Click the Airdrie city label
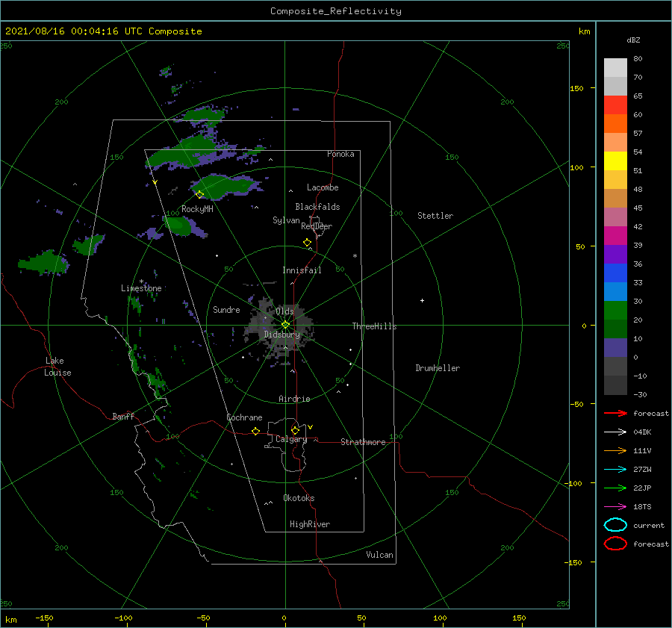This screenshot has height=628, width=672. click(x=294, y=399)
